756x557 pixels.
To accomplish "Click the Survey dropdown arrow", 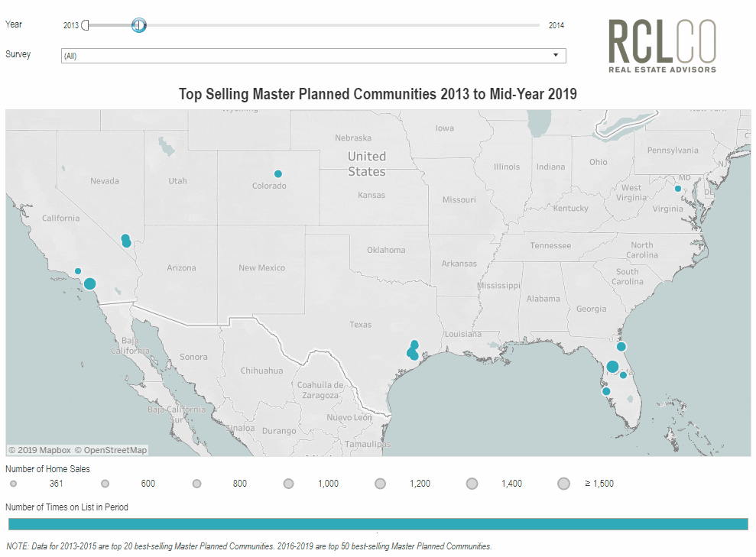I will tap(556, 55).
